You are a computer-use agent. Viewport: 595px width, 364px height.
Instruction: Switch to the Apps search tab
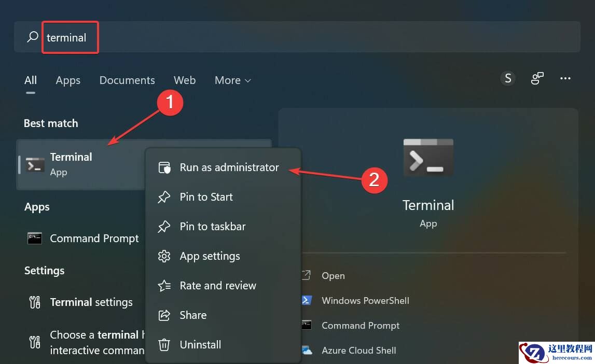pyautogui.click(x=67, y=80)
